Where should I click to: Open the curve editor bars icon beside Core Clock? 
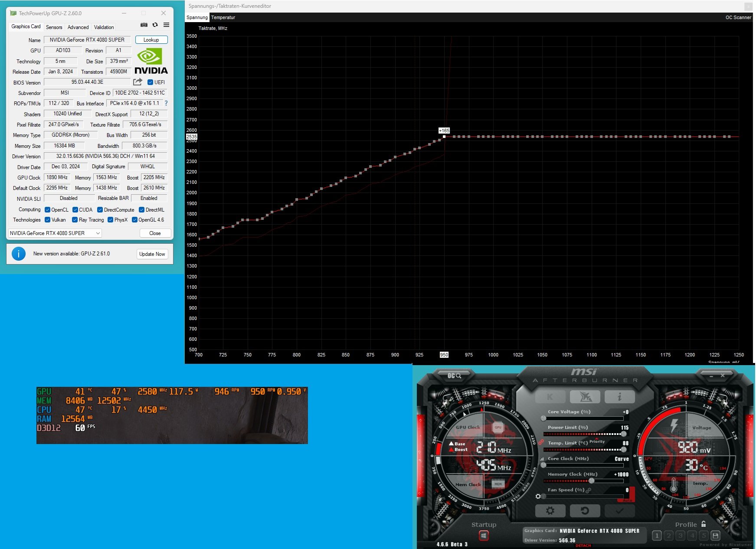(x=542, y=459)
